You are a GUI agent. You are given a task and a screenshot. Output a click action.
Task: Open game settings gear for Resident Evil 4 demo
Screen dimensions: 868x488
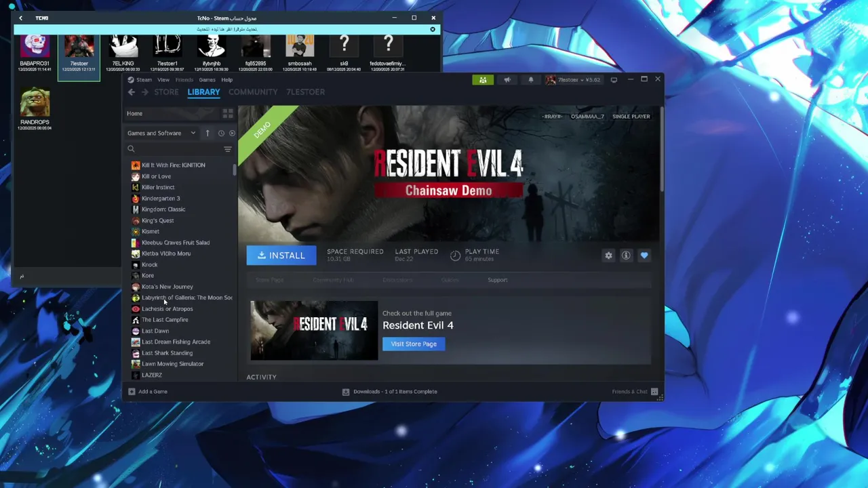click(x=608, y=256)
